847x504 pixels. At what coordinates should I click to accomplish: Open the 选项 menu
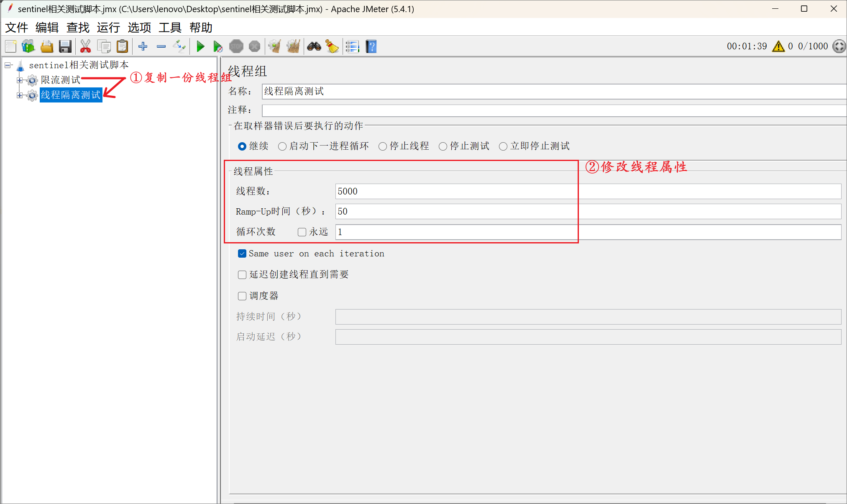(x=139, y=28)
